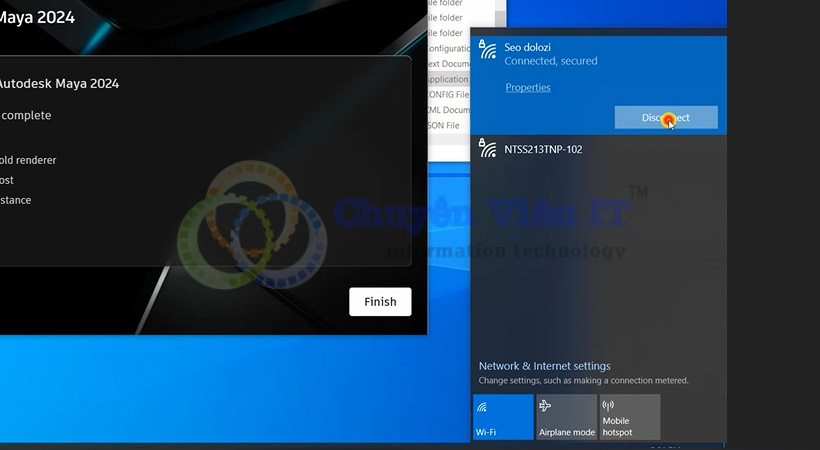Screen dimensions: 820x450
Task: Select the highlighted Application row in Explorer
Action: pos(447,79)
